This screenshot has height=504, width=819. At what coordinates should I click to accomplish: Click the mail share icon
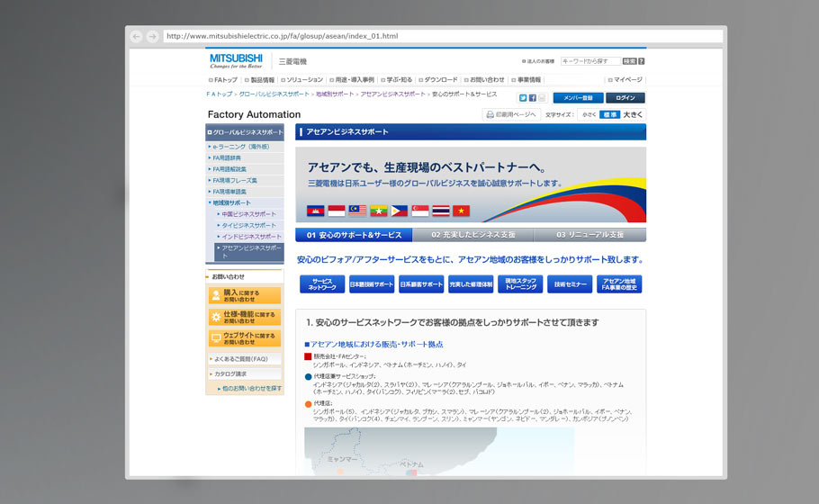pyautogui.click(x=542, y=98)
